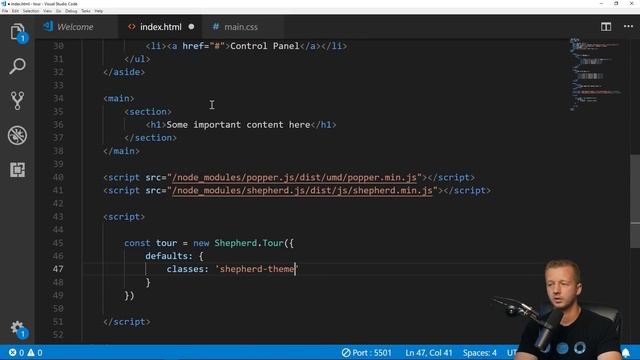The height and width of the screenshot is (360, 640).
Task: Click the 'classes:' property text
Action: click(x=187, y=269)
